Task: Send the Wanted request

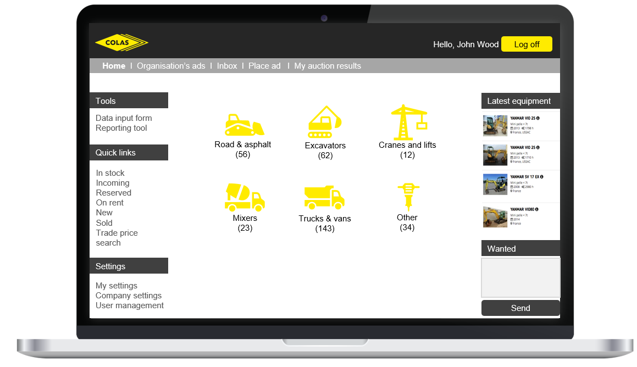Action: tap(520, 308)
